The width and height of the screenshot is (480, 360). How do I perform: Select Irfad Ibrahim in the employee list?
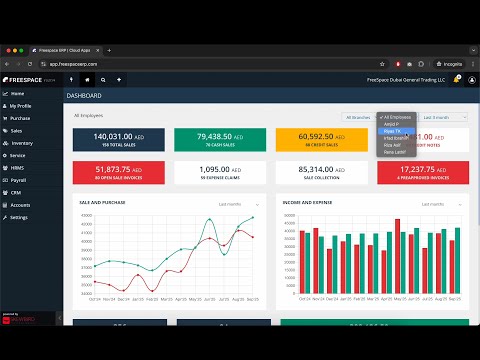[x=396, y=138]
